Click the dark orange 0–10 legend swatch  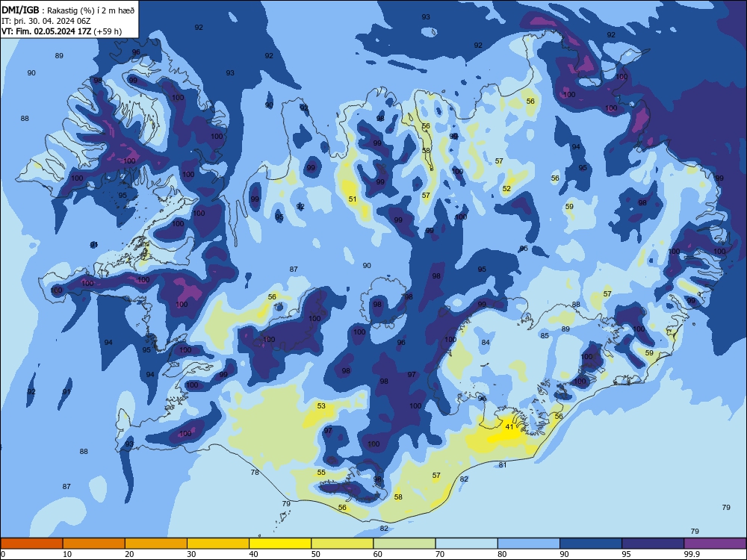[x=31, y=544]
